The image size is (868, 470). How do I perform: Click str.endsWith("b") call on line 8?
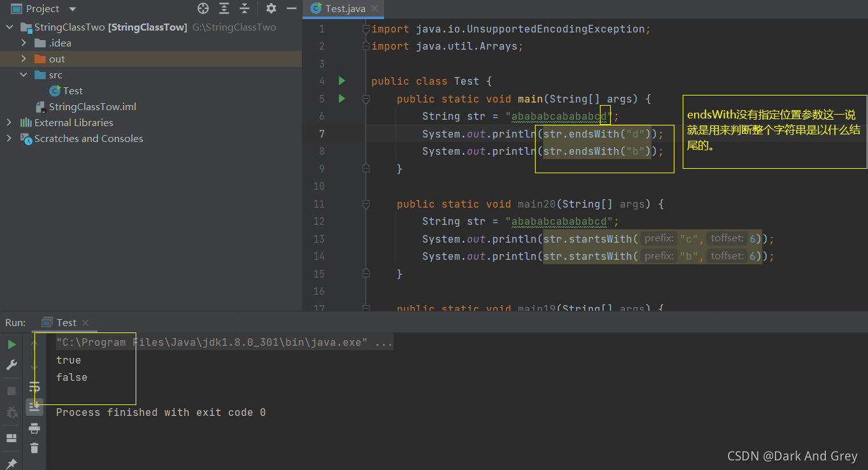(x=597, y=152)
